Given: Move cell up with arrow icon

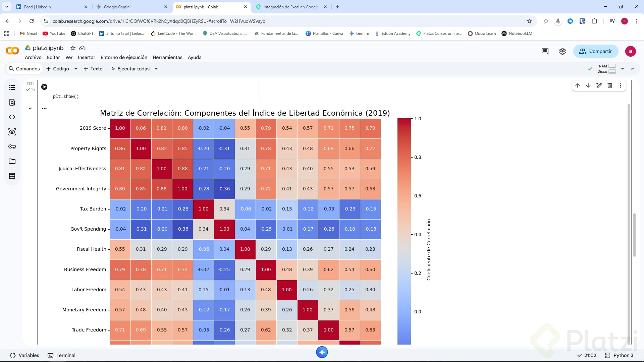Looking at the screenshot, I should 578,85.
